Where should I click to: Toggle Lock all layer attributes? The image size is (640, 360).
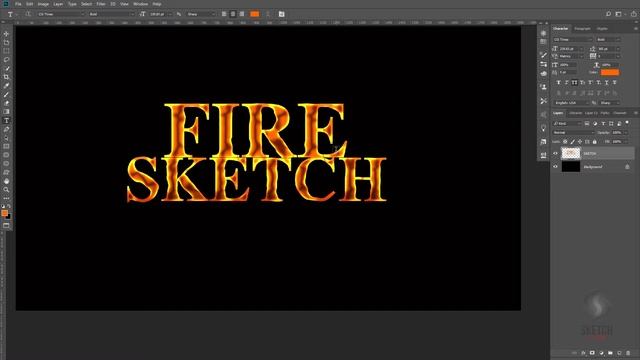click(x=595, y=142)
